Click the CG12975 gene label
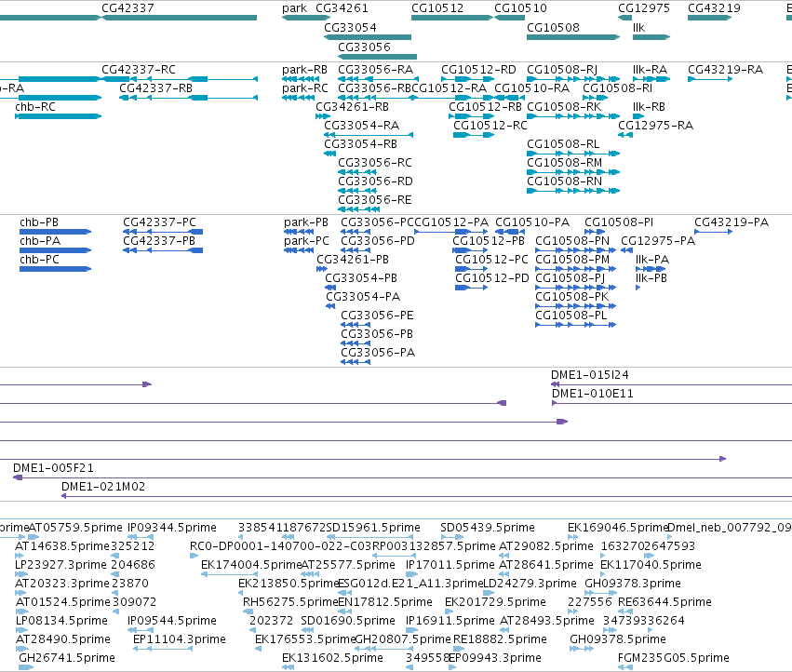The width and height of the screenshot is (792, 672). tap(644, 8)
